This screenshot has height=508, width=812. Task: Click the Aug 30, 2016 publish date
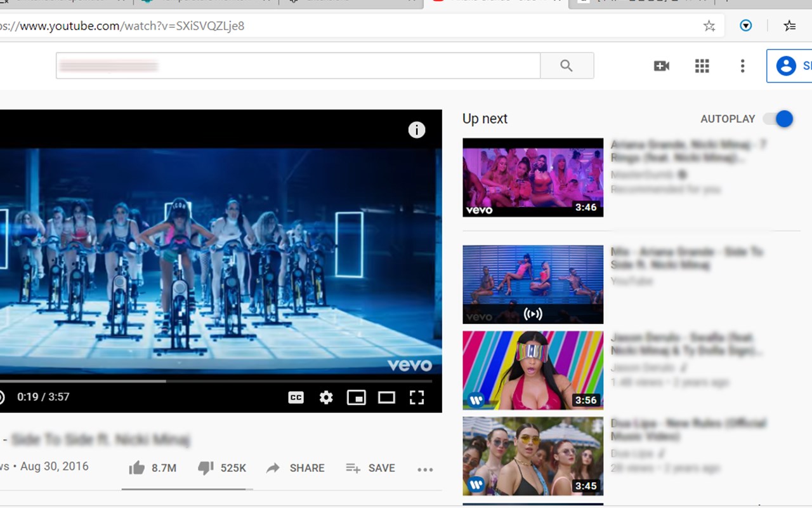point(55,466)
